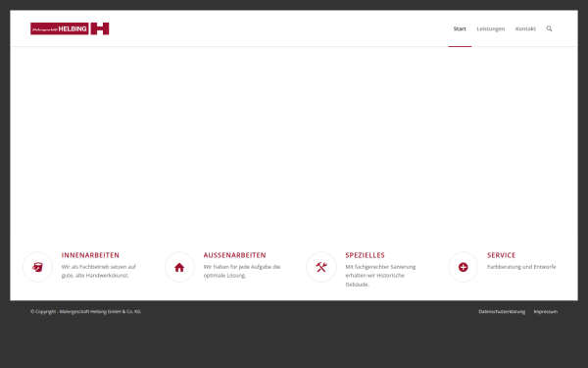Click the Copyright Malergeschäft Helbing text

click(x=85, y=312)
